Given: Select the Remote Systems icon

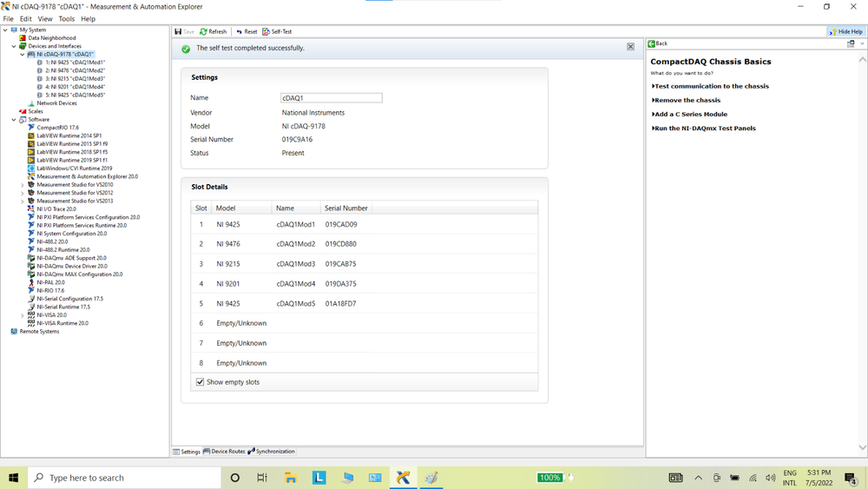Looking at the screenshot, I should point(14,331).
